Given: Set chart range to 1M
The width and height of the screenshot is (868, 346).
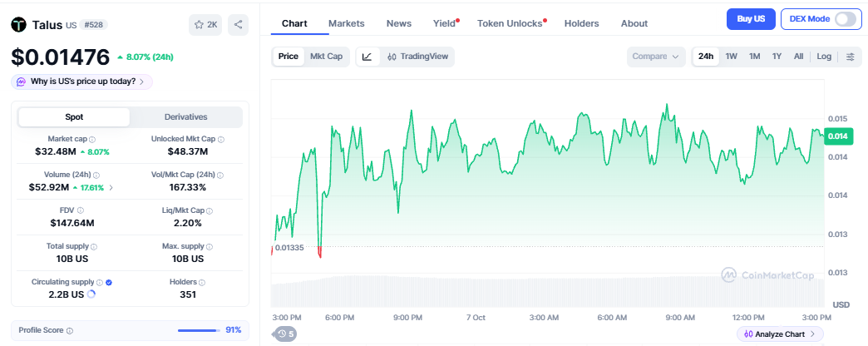Looking at the screenshot, I should (755, 57).
